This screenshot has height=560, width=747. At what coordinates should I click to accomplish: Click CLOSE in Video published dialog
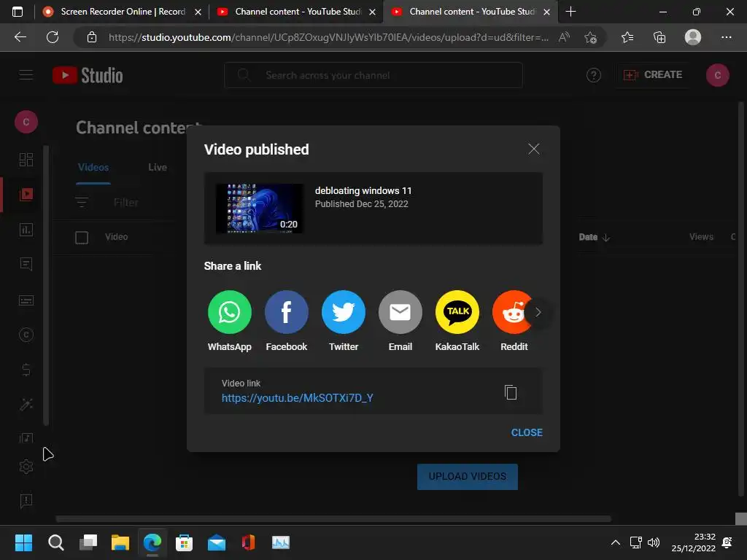tap(527, 432)
